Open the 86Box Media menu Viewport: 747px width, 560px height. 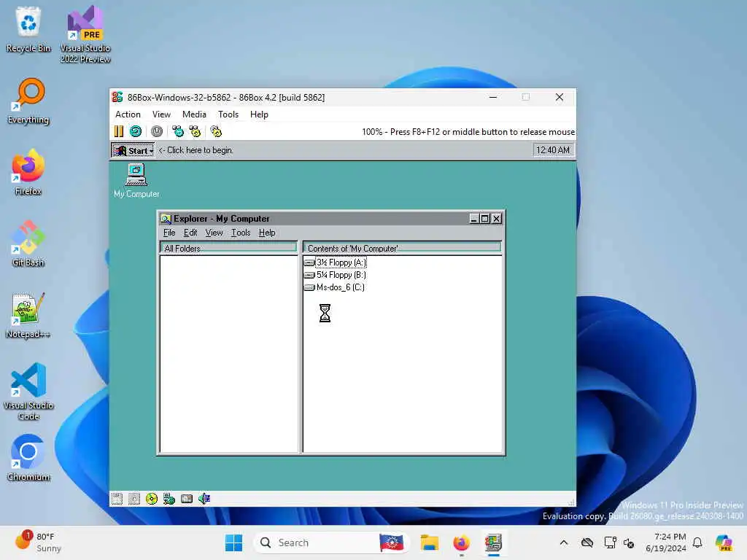coord(194,114)
